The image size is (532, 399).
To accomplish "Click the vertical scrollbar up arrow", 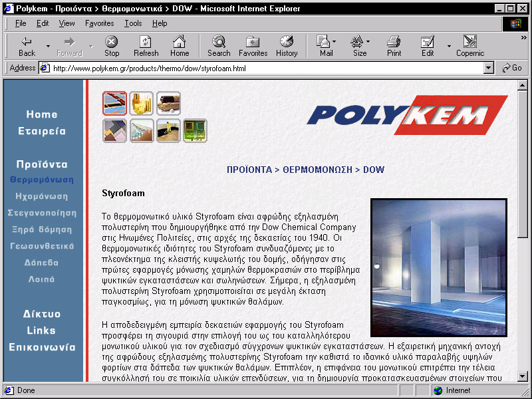I will (x=523, y=85).
